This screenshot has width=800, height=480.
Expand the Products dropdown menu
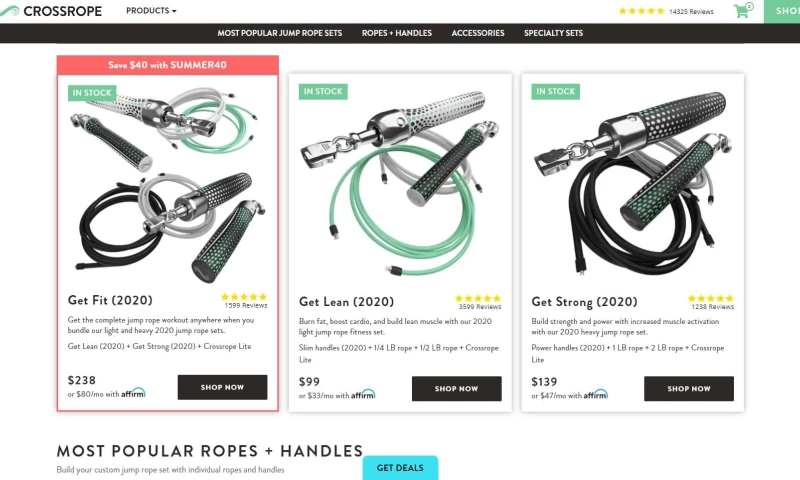coord(151,11)
